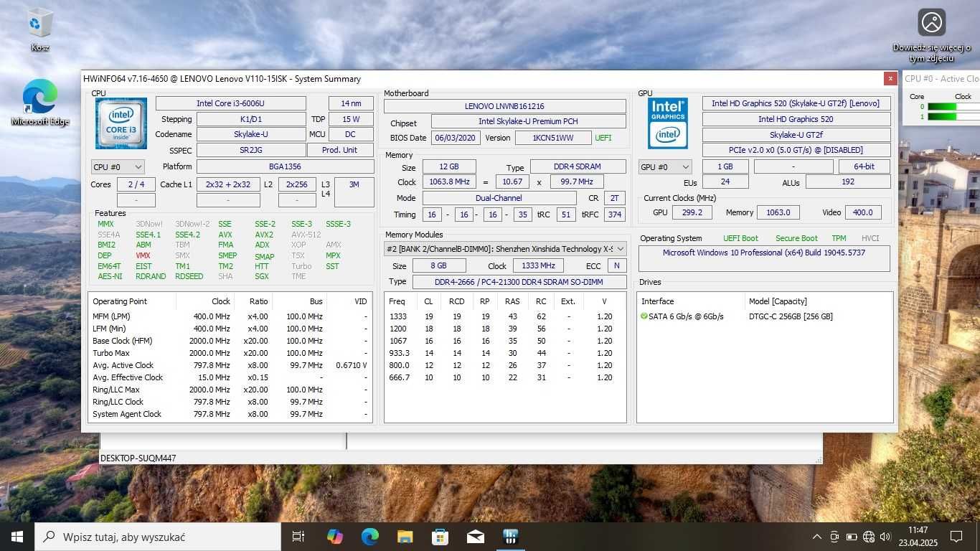Open Microsoft Store from taskbar
The height and width of the screenshot is (551, 980).
(x=440, y=537)
